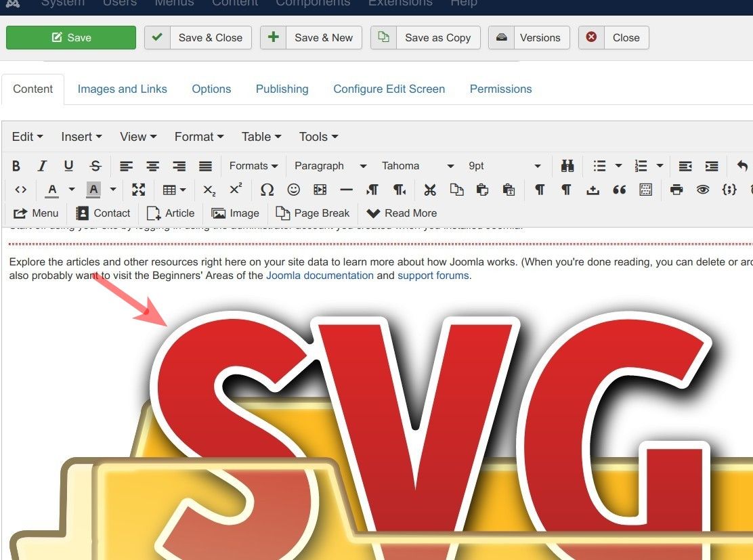Open the Edit menu

tap(27, 137)
